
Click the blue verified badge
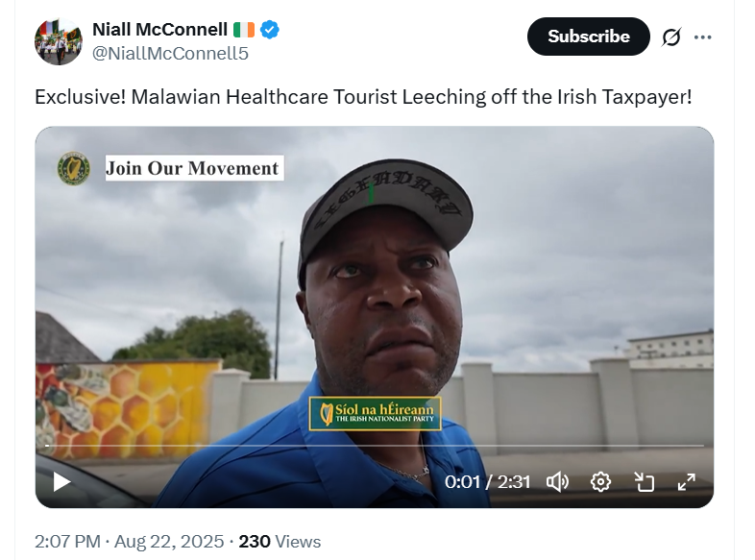[271, 30]
